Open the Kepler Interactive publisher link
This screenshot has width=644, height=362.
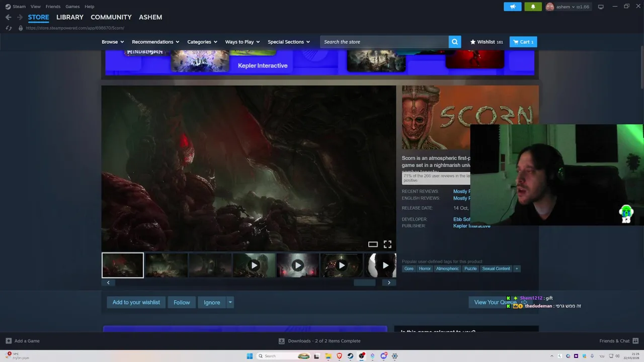[x=471, y=226]
